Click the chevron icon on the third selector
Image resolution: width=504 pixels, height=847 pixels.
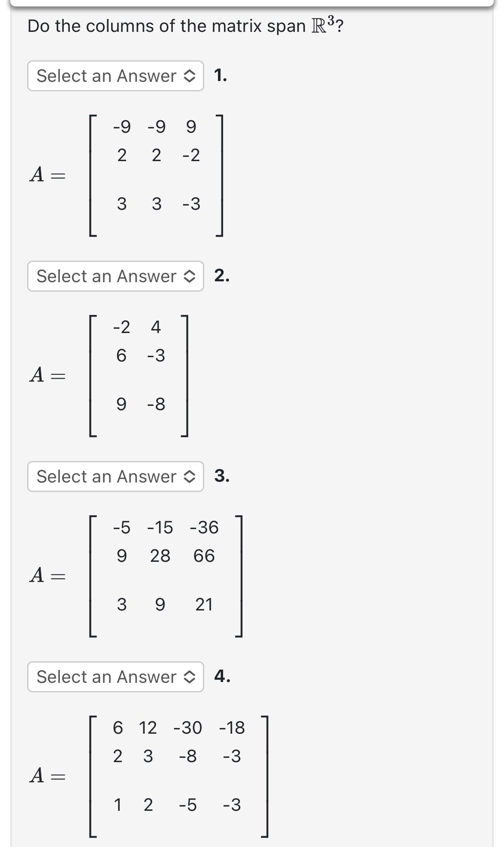coord(190,476)
